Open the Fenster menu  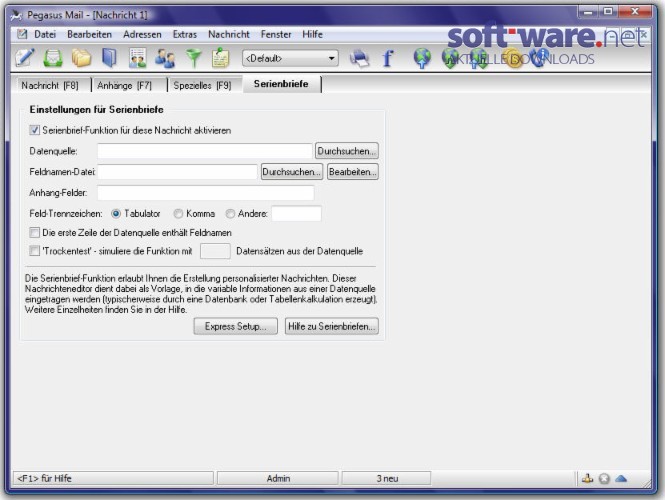[276, 34]
